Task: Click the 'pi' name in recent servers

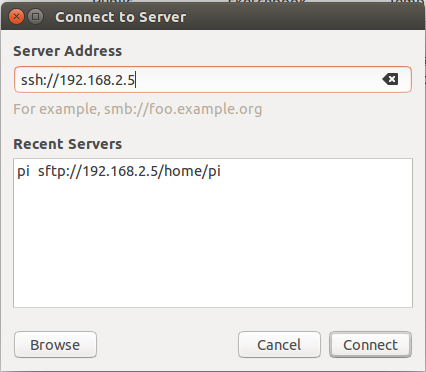Action: pos(23,172)
